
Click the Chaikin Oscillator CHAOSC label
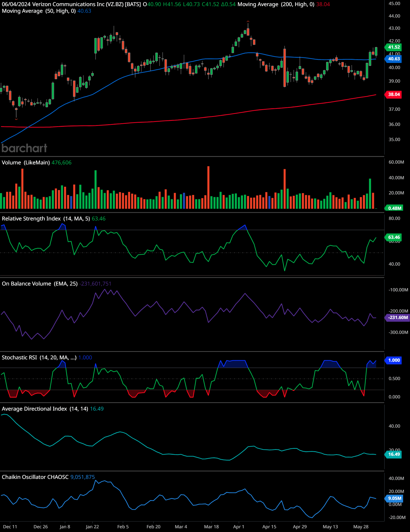pos(35,477)
